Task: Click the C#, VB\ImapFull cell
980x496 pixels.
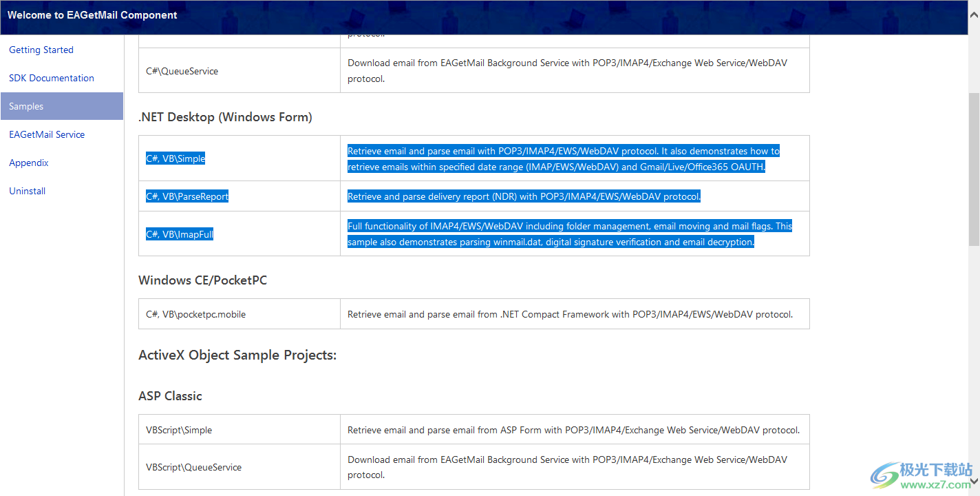Action: coord(239,234)
